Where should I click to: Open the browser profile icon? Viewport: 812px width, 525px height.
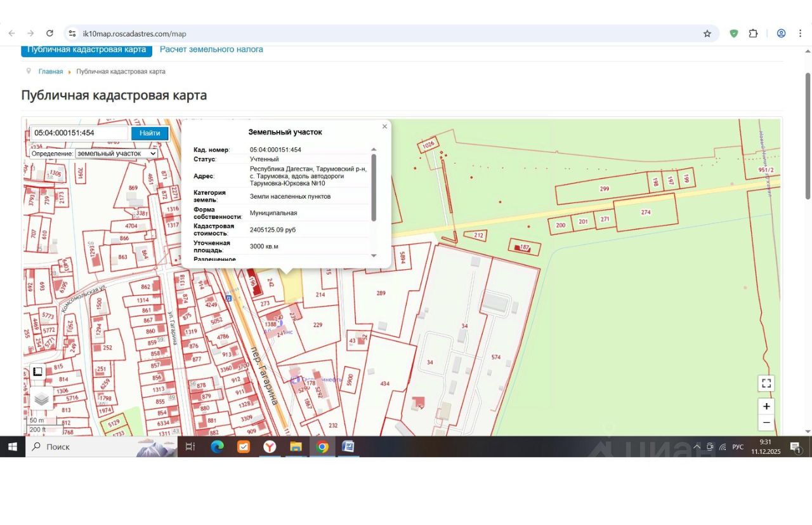pyautogui.click(x=782, y=34)
